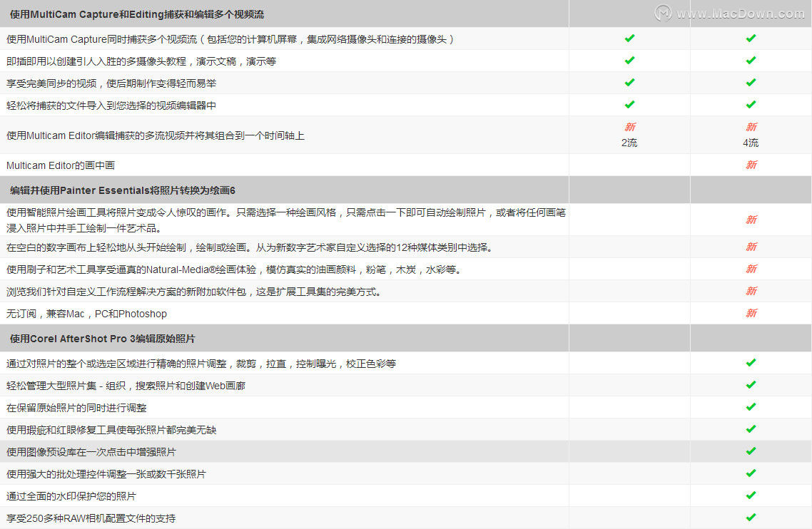Click the 新 mark above the 4流 label
The width and height of the screenshot is (812, 529).
(x=751, y=128)
